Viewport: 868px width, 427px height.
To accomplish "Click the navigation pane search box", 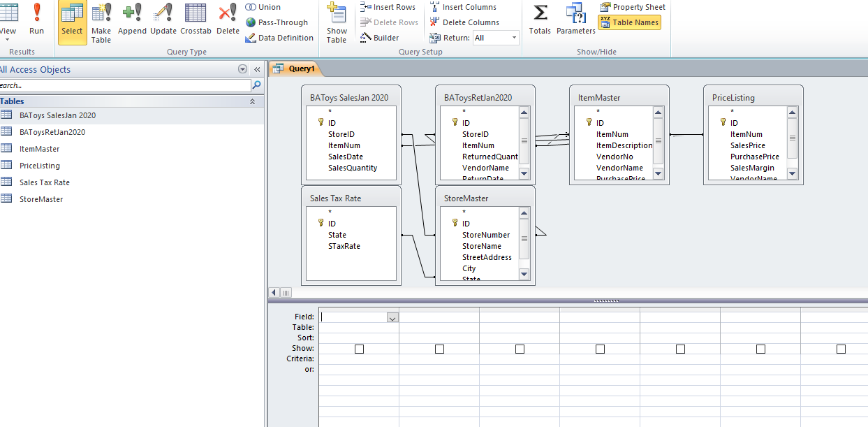I will [x=126, y=85].
